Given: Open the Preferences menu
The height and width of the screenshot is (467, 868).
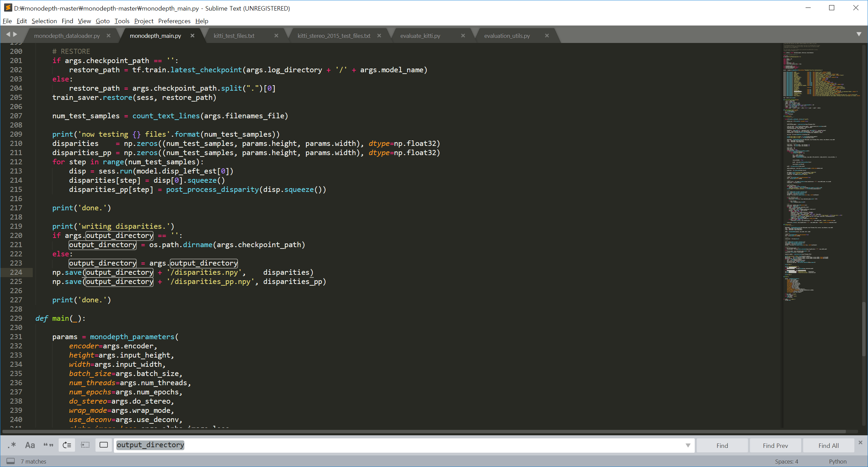Looking at the screenshot, I should pos(174,21).
